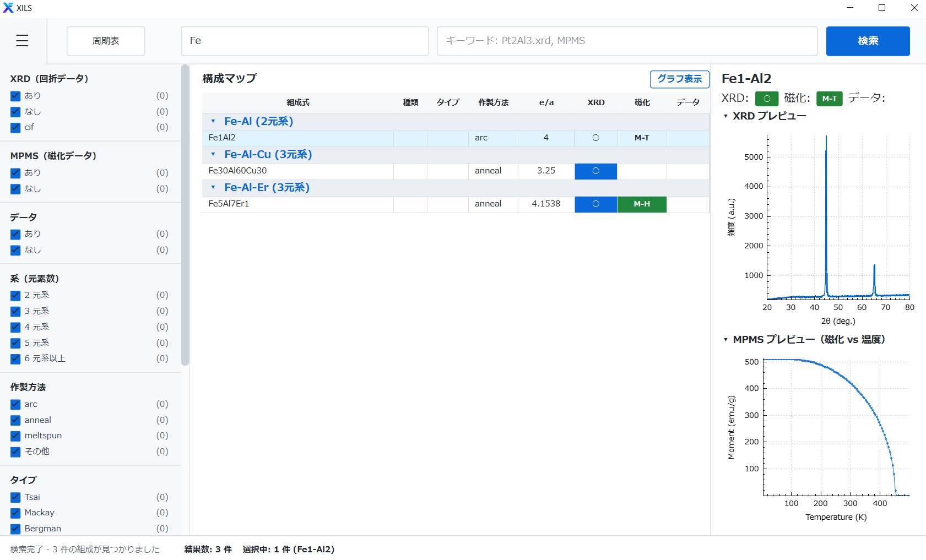The height and width of the screenshot is (560, 926).
Task: Click the keyword search field
Action: coord(627,41)
